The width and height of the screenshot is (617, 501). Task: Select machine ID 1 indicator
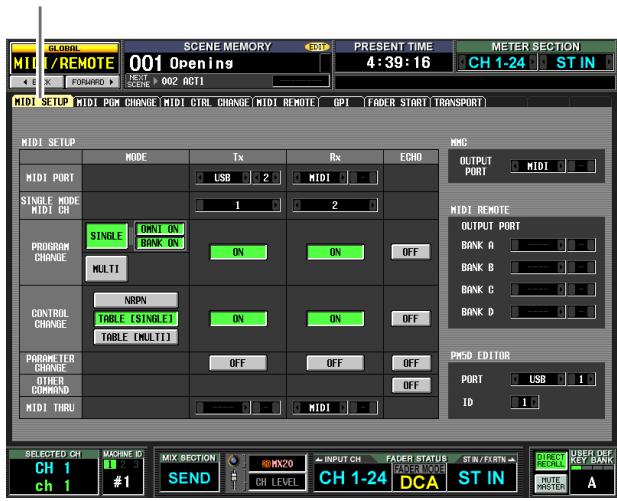(109, 464)
